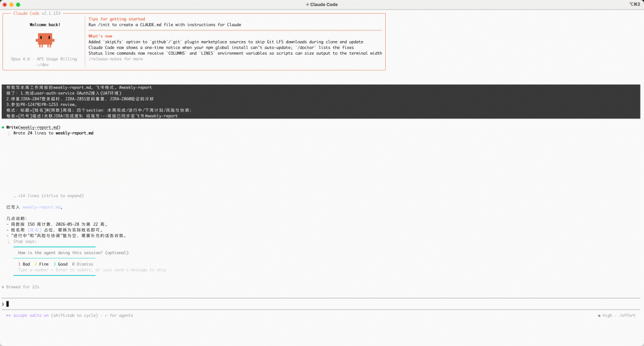Toggle the accept edits on mode
The image size is (644, 346).
click(x=31, y=315)
